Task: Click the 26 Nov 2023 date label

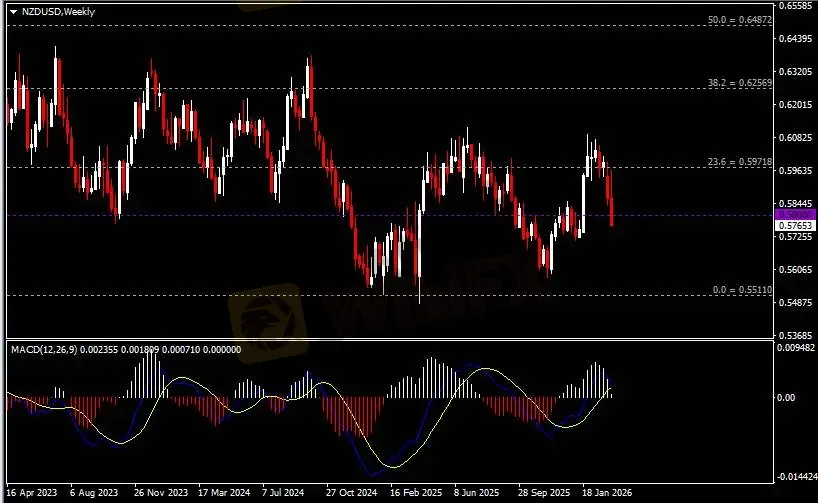Action: [x=160, y=493]
